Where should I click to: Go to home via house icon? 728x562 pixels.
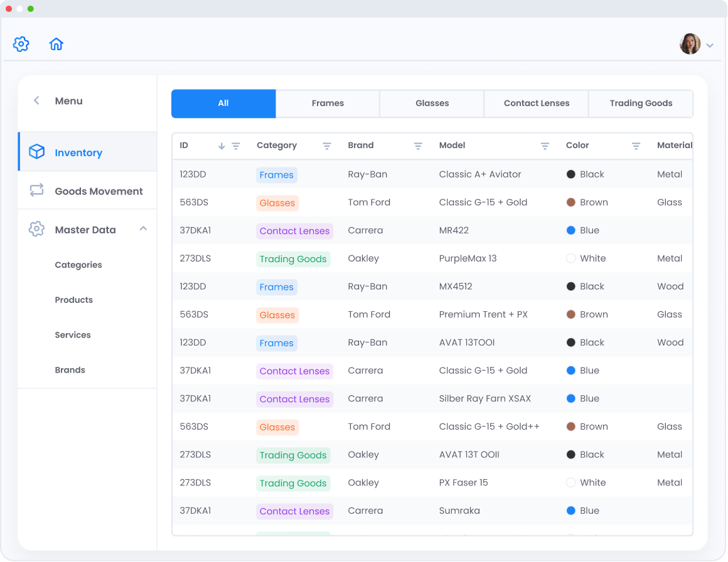pos(56,44)
